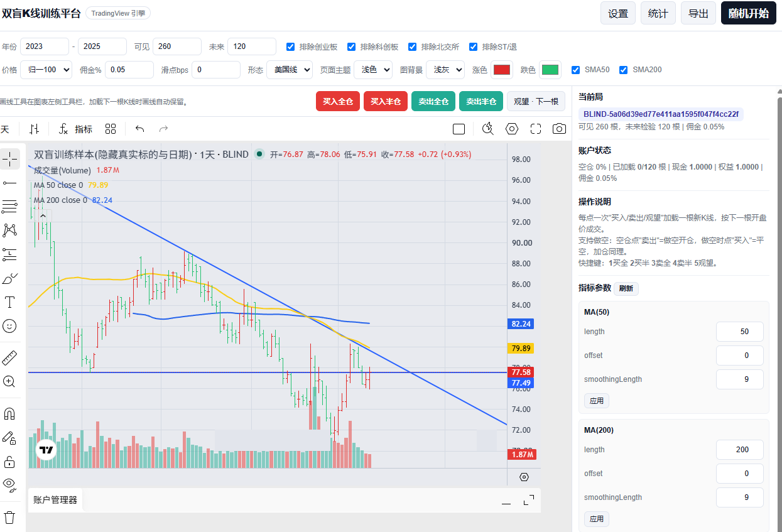Open the 价格 归一100 dropdown
782x532 pixels.
coord(46,70)
